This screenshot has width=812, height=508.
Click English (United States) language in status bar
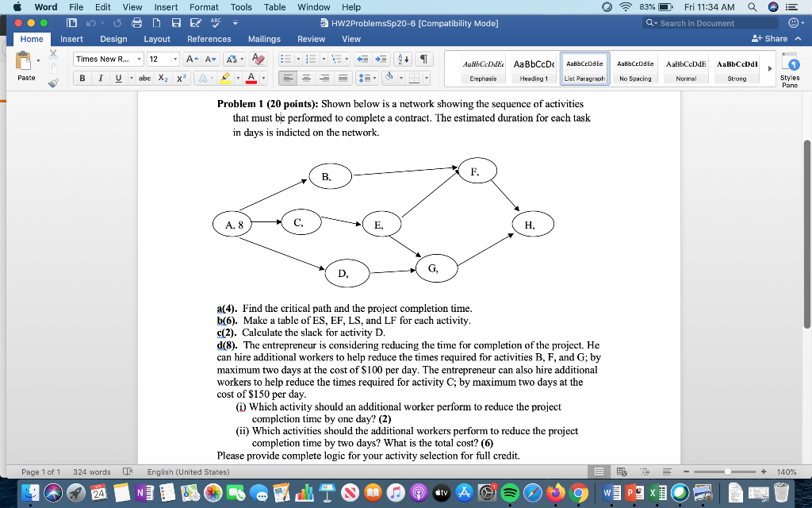pyautogui.click(x=189, y=471)
